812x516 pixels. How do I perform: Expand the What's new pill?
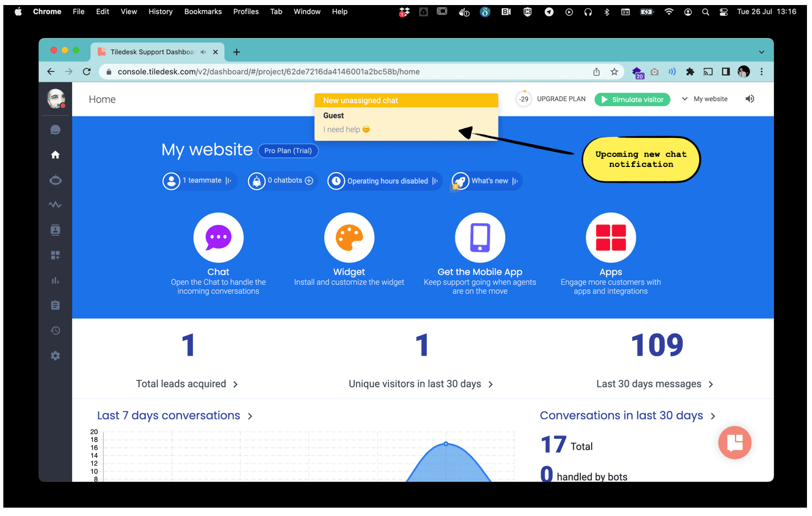coord(487,181)
